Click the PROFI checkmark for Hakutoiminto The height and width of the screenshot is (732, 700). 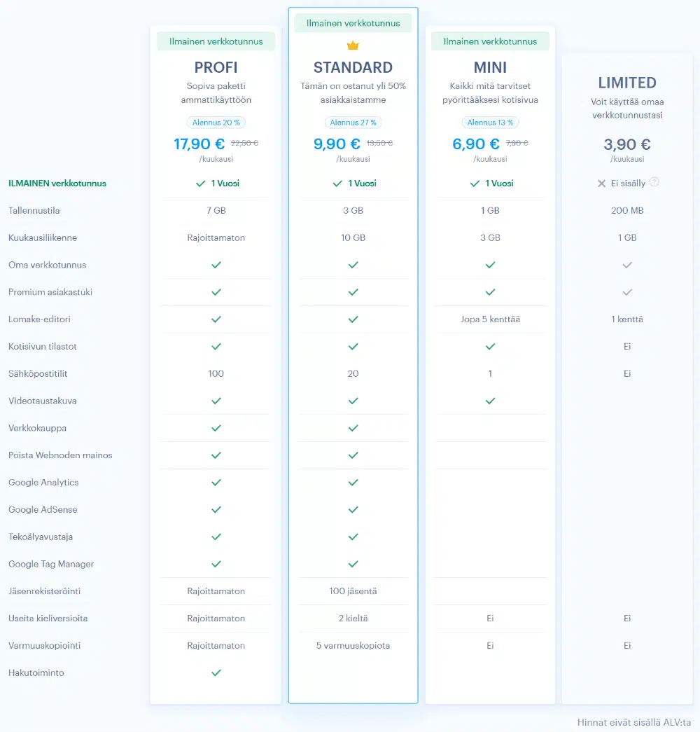216,672
